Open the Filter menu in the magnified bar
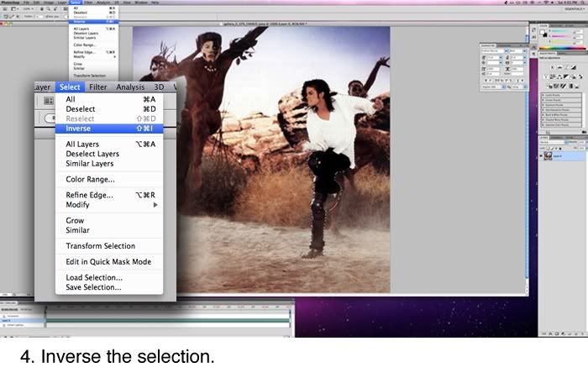The image size is (588, 373). coord(98,87)
